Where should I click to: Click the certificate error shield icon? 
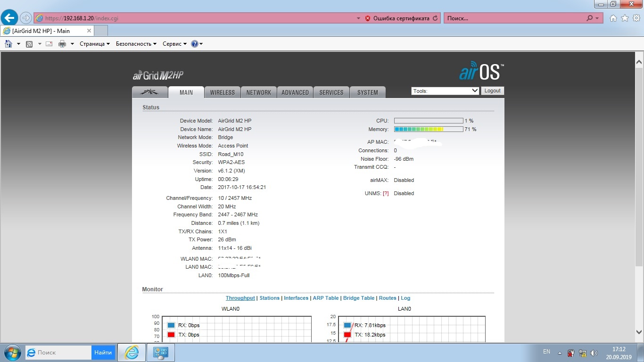(x=368, y=18)
